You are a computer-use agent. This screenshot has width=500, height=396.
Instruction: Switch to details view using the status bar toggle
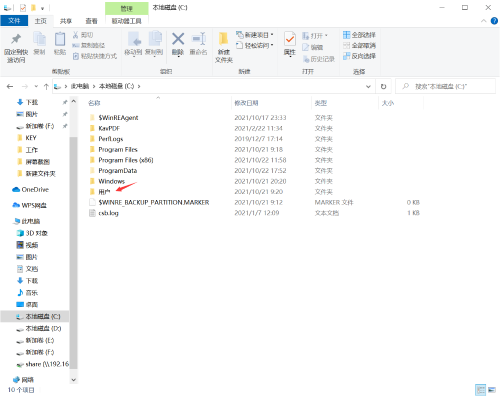point(480,390)
